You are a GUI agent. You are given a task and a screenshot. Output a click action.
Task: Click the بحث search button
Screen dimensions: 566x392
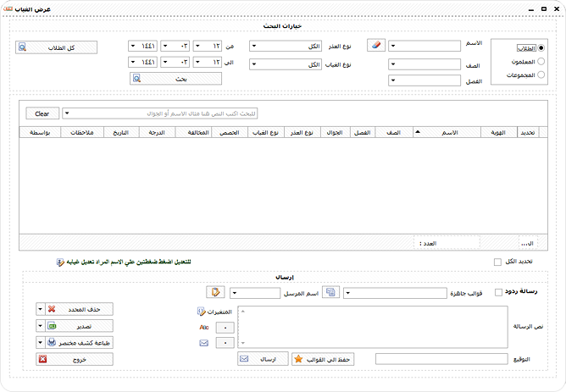175,79
